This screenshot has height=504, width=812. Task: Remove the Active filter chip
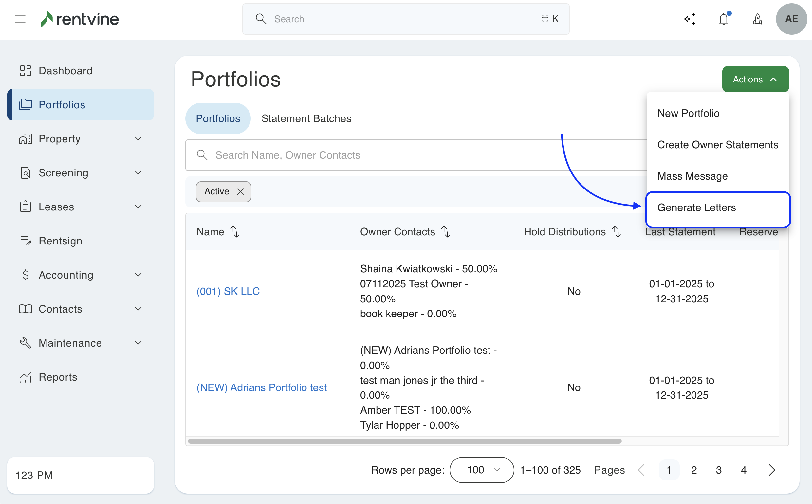240,192
